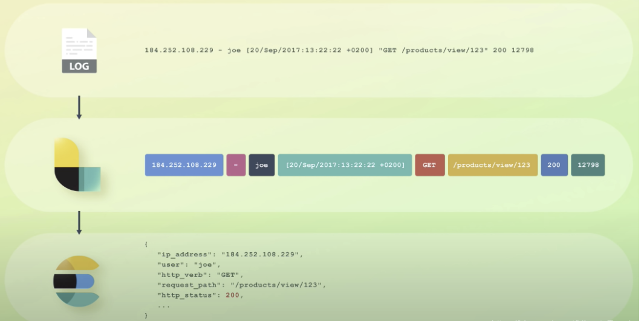Select the blue 200 status token block

point(554,165)
